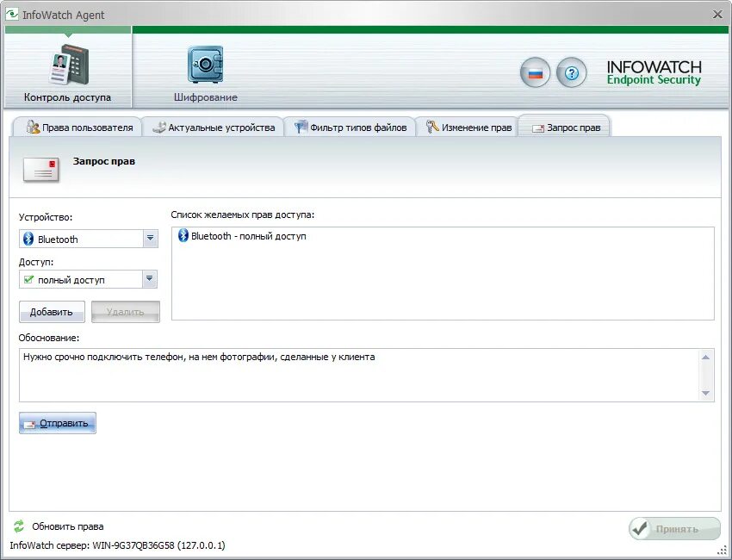This screenshot has width=732, height=560.
Task: Send the request with Отправить button
Action: pyautogui.click(x=58, y=423)
